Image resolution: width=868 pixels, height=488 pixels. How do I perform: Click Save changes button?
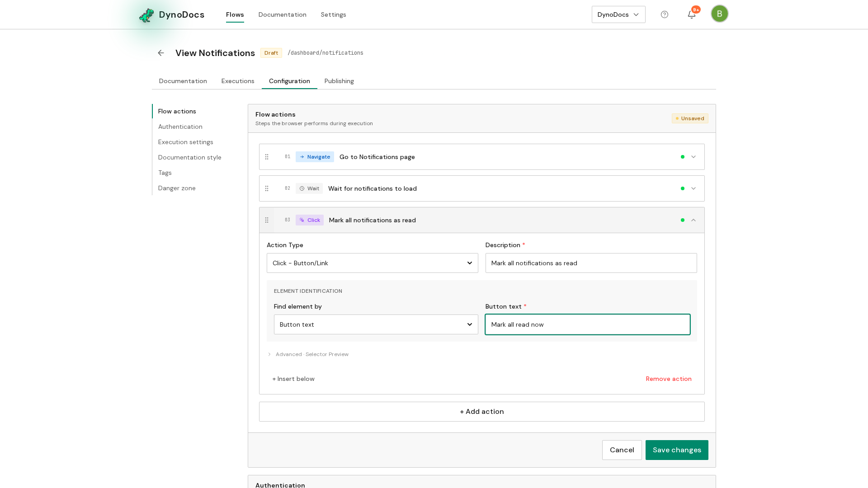point(677,450)
